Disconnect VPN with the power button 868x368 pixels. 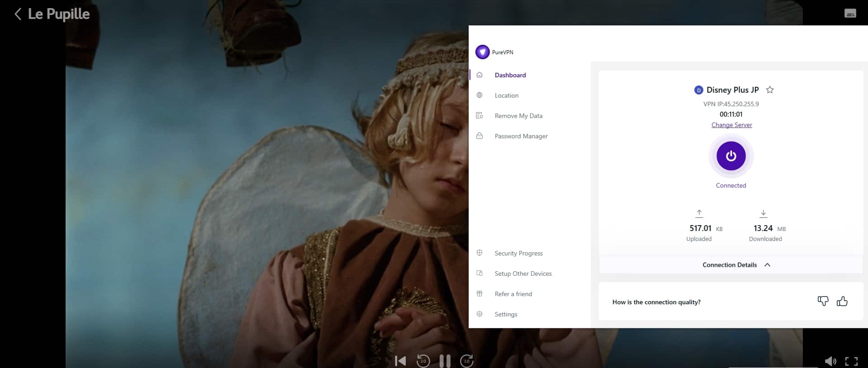(x=731, y=156)
